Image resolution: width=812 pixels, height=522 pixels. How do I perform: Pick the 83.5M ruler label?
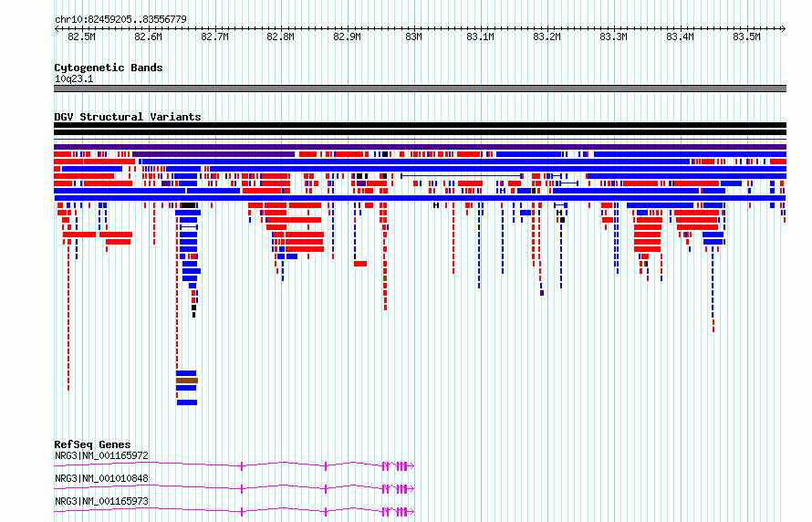[746, 37]
